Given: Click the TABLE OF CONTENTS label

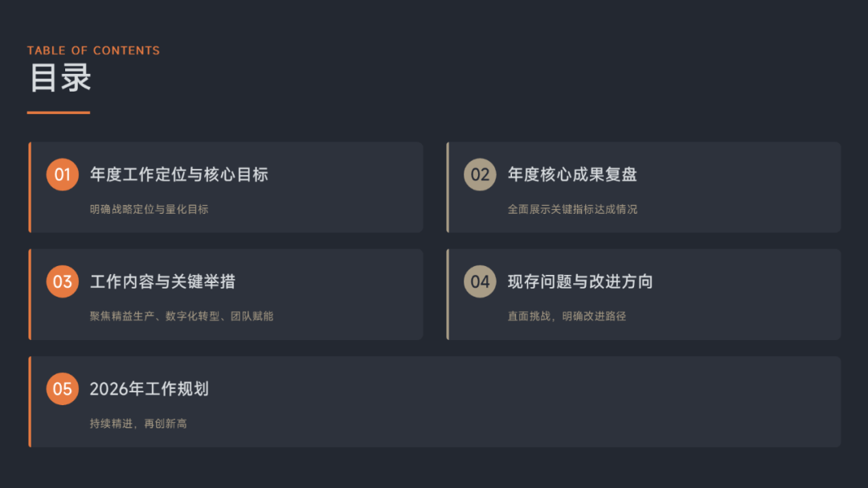Looking at the screenshot, I should click(93, 51).
